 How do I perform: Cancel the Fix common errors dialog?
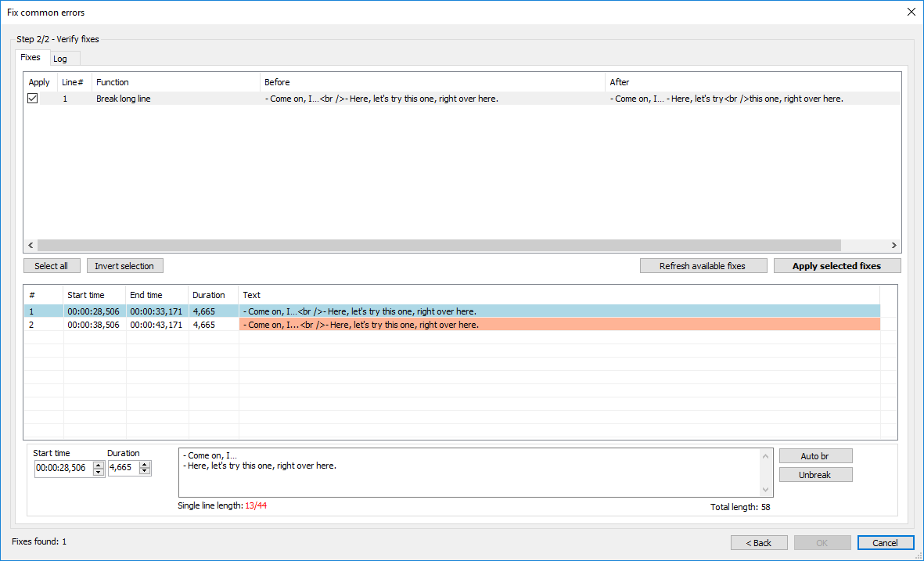886,542
